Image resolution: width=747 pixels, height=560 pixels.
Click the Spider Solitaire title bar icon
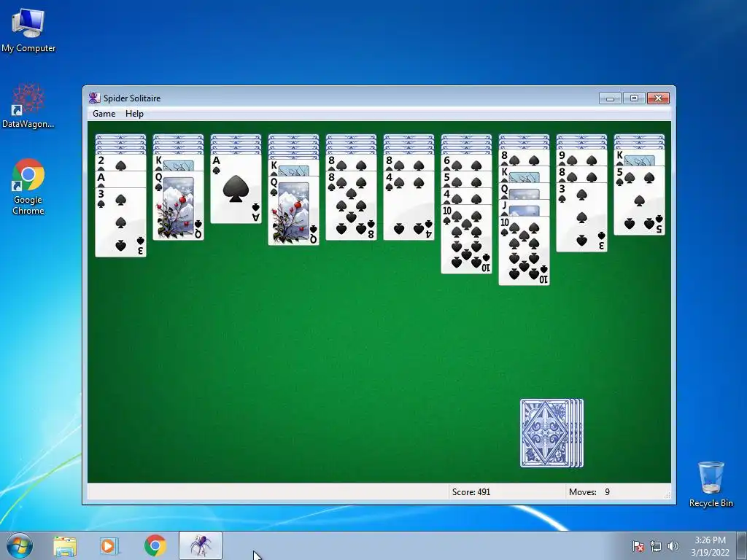click(94, 98)
